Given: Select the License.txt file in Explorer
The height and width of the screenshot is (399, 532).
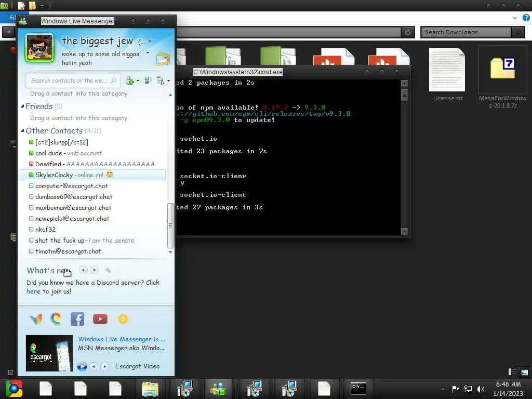Looking at the screenshot, I should coord(447,75).
